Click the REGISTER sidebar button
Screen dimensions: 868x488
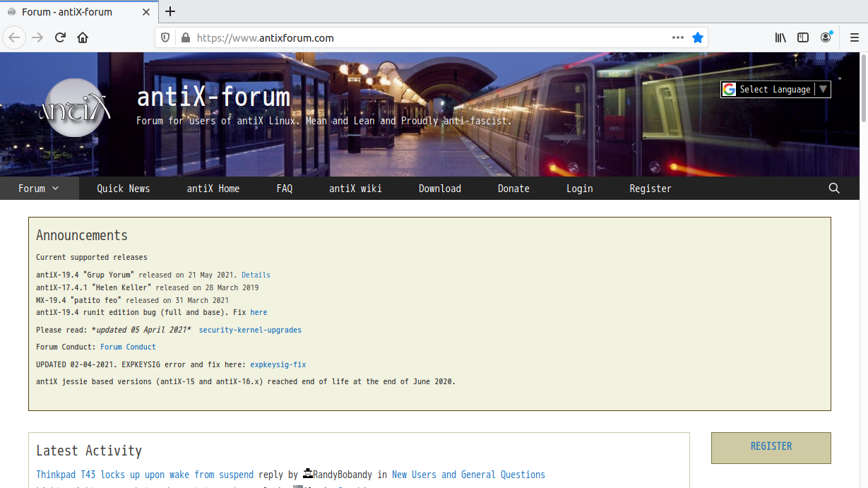point(771,448)
